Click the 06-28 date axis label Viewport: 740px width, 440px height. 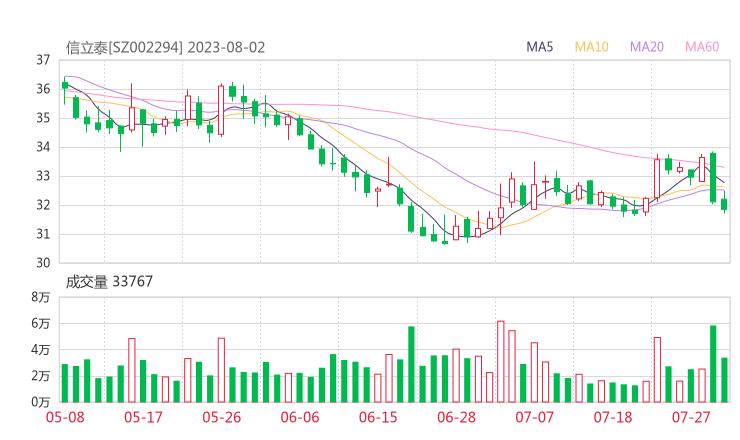(x=456, y=417)
